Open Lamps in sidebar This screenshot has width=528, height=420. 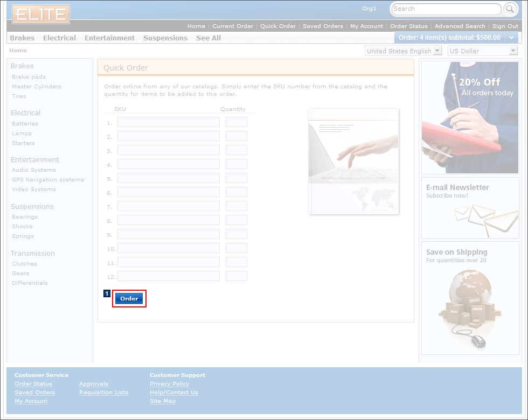[22, 134]
